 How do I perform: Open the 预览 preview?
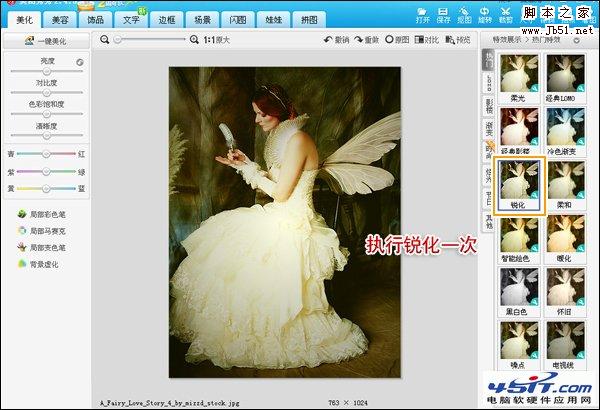click(x=458, y=39)
